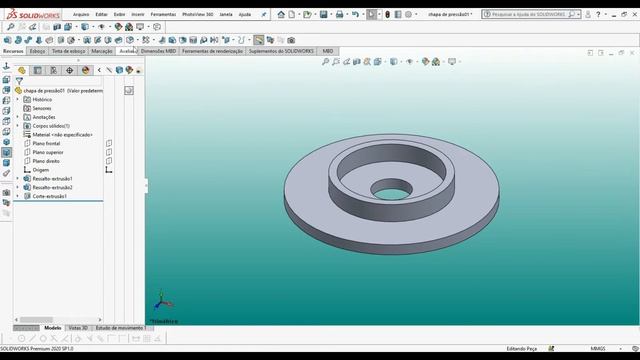The image size is (640, 360).
Task: Click the Open file icon
Action: (x=307, y=14)
